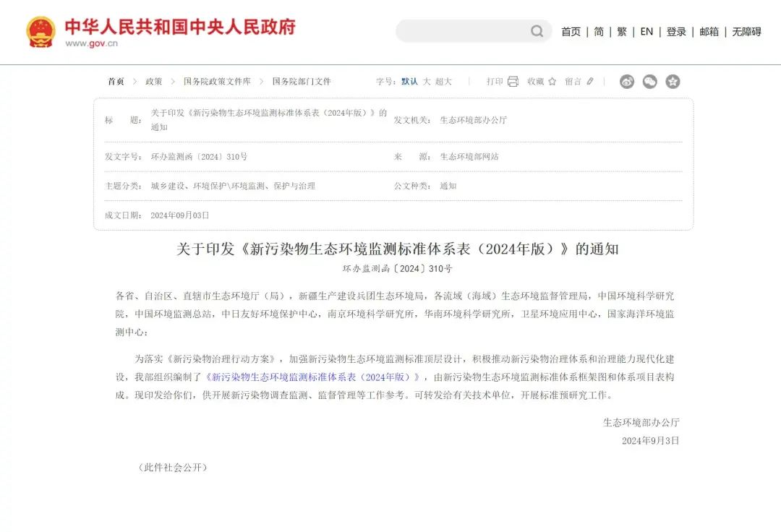Viewport: 781px width, 532px height.
Task: Go to the 政策 breadcrumb
Action: [154, 82]
